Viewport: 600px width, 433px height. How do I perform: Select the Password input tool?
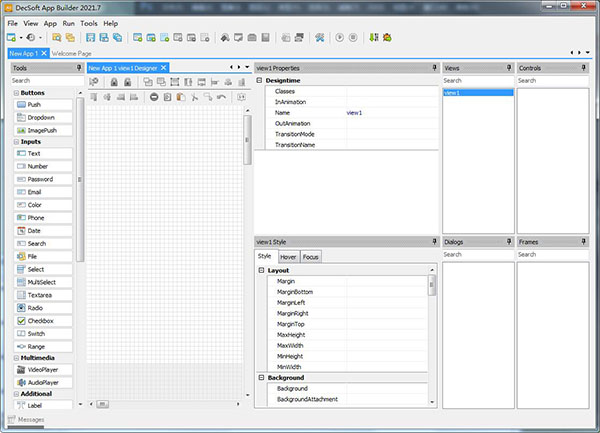point(43,179)
